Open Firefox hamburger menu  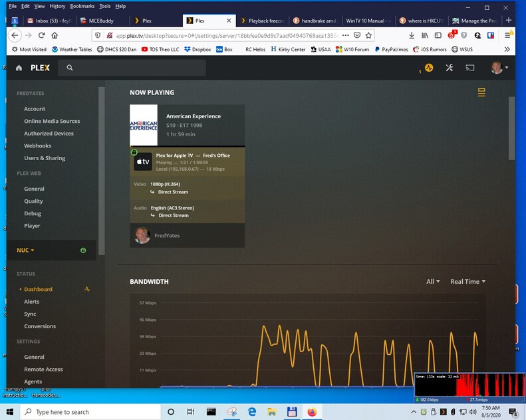[508, 35]
